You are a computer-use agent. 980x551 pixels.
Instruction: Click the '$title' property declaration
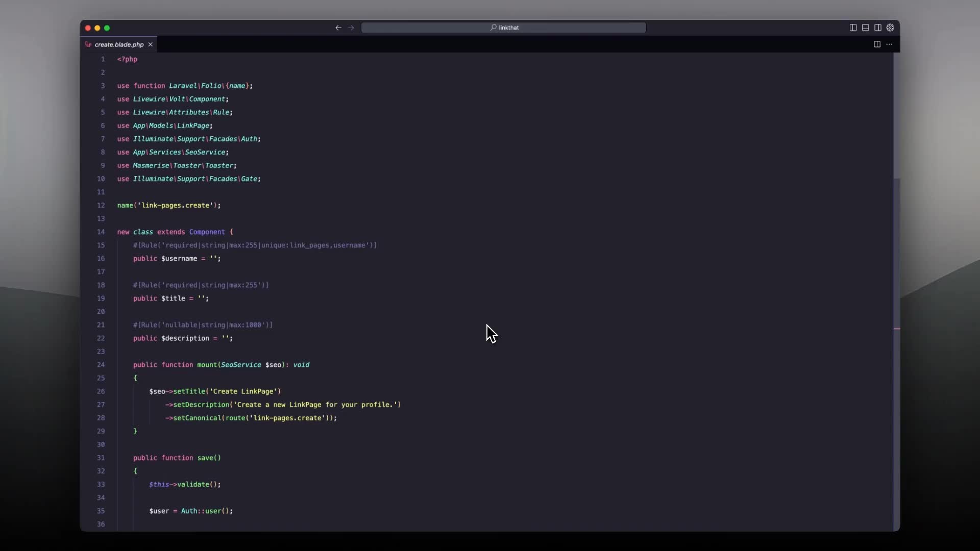(171, 298)
